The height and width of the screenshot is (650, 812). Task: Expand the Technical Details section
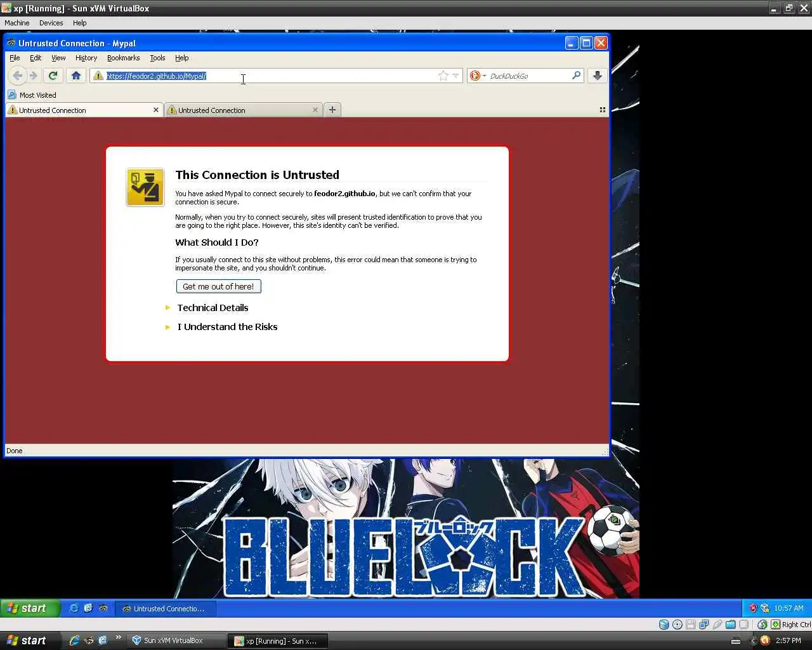tap(213, 308)
